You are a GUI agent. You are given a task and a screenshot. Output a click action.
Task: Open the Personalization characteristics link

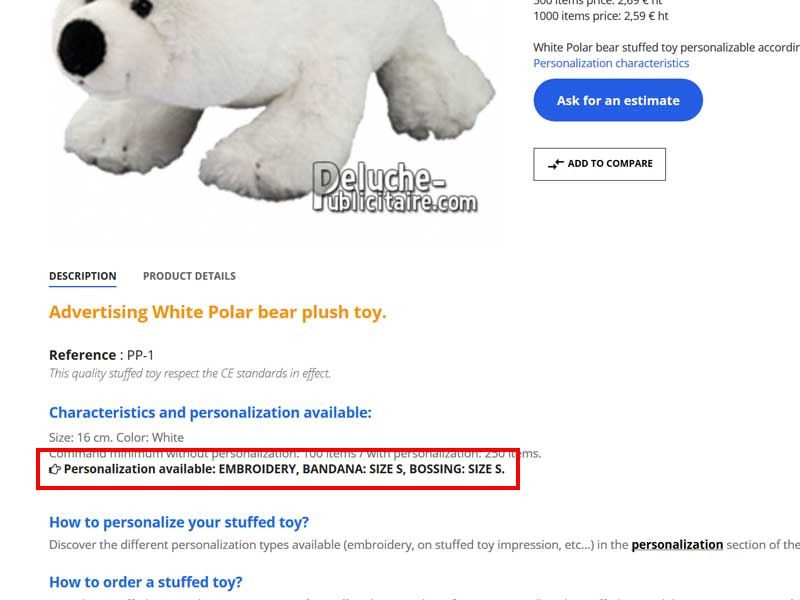(x=611, y=63)
